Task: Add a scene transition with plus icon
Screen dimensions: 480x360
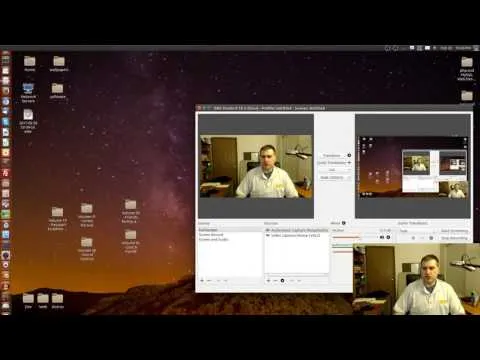Action: pyautogui.click(x=414, y=238)
